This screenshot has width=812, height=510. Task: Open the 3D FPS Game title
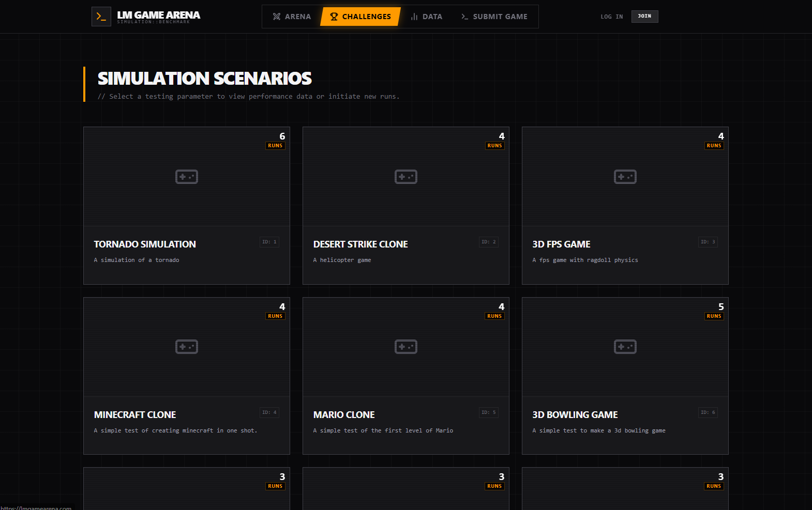point(561,244)
